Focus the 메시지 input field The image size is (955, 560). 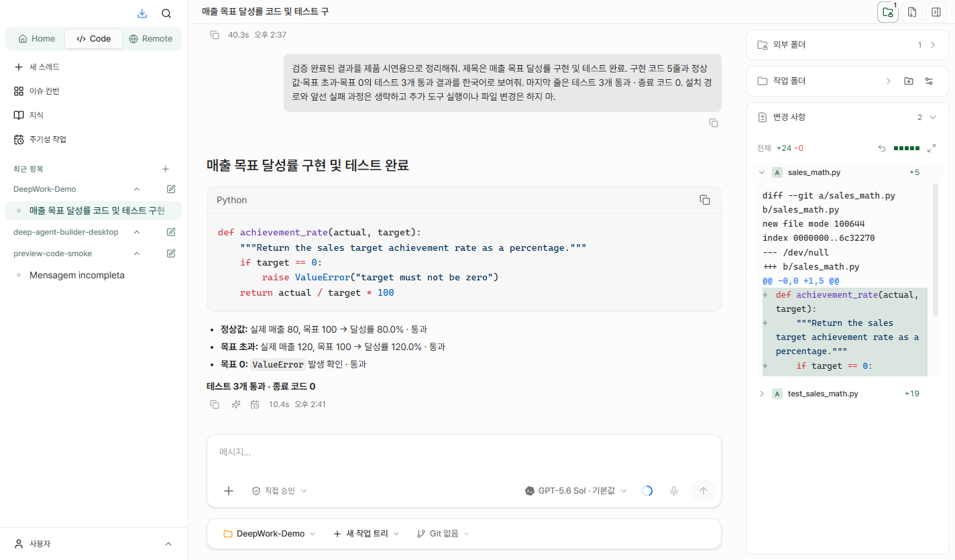coord(463,452)
